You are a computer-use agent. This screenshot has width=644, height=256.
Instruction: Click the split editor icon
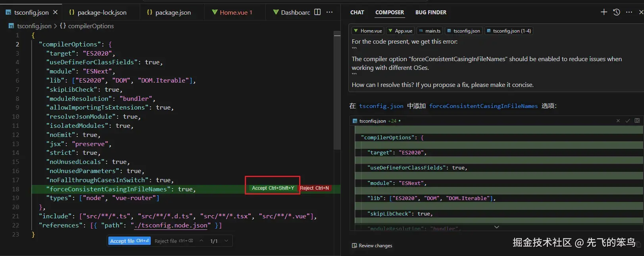coord(317,12)
